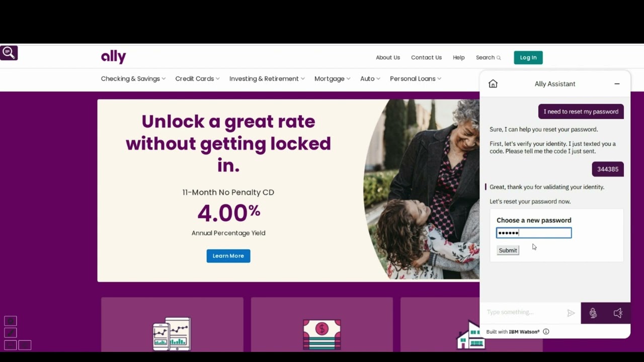Select the cash stack dollar icon tile
This screenshot has width=644, height=362.
click(x=322, y=334)
